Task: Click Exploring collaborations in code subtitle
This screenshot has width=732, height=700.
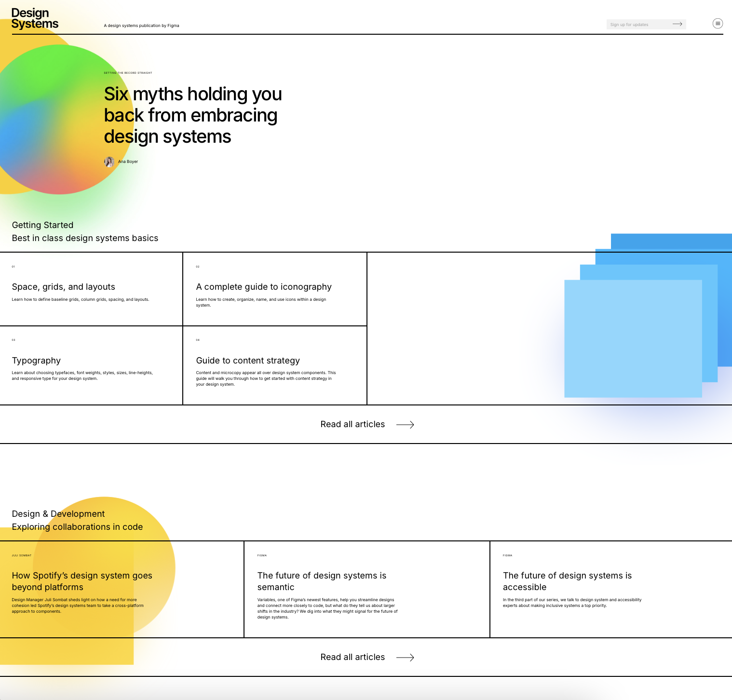Action: coord(77,527)
